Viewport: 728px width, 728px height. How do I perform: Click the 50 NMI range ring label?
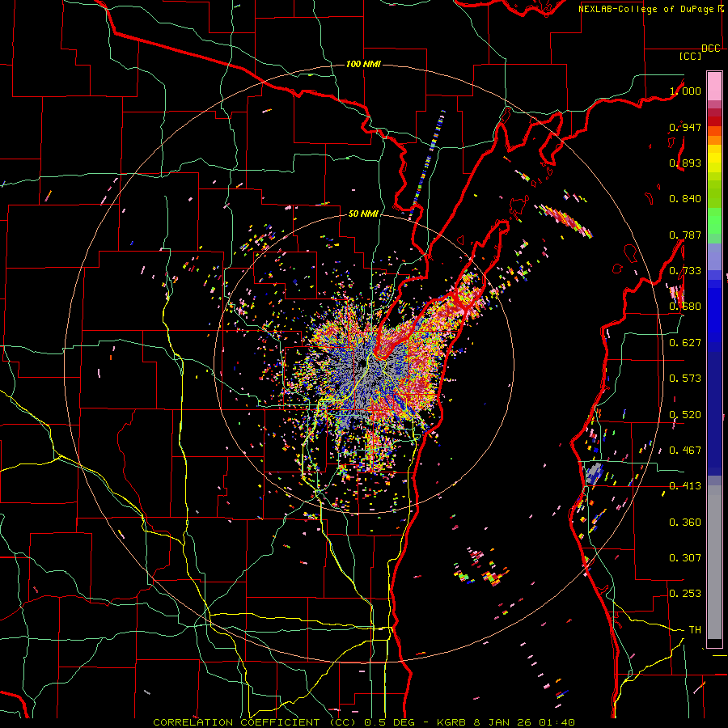pyautogui.click(x=363, y=214)
